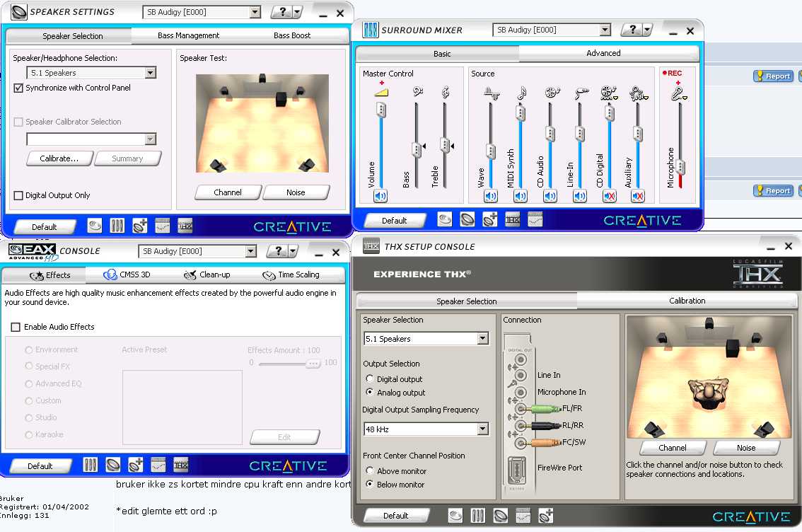Screen dimensions: 802x532
Task: Toggle Synchronize with Control Panel checkbox
Action: pyautogui.click(x=18, y=88)
